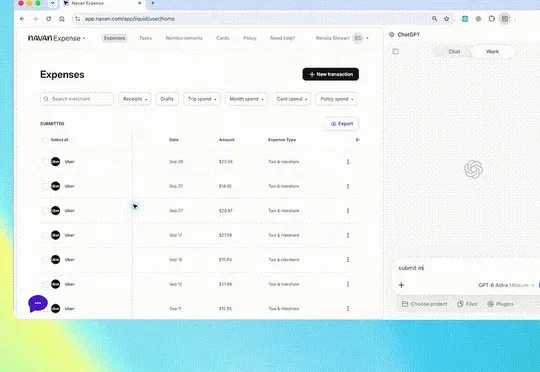Tick the Select all checkbox
This screenshot has height=372, width=540.
[45, 140]
